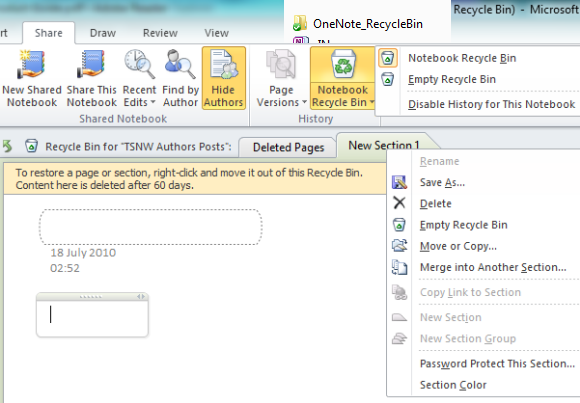The width and height of the screenshot is (580, 403).
Task: Switch to the Share ribbon tab
Action: click(x=48, y=33)
